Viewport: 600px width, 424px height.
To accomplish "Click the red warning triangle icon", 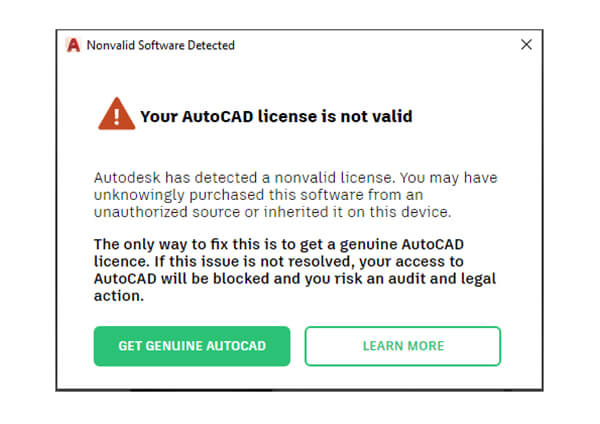I will click(x=117, y=116).
